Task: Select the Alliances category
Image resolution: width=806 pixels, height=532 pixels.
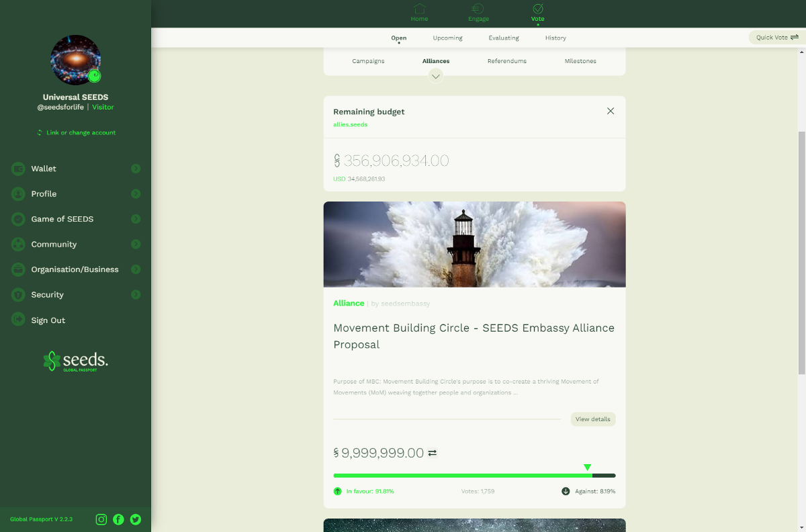Action: (x=436, y=61)
